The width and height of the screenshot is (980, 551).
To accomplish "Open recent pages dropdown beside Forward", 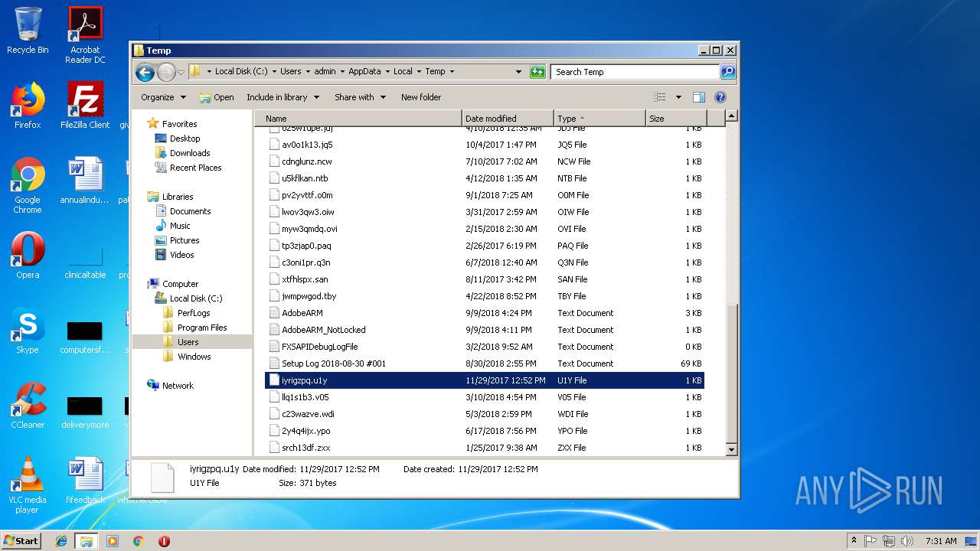I will tap(181, 72).
